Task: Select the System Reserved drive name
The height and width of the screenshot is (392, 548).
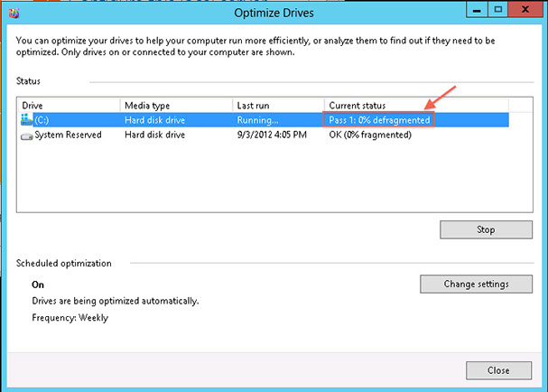Action: pyautogui.click(x=68, y=135)
